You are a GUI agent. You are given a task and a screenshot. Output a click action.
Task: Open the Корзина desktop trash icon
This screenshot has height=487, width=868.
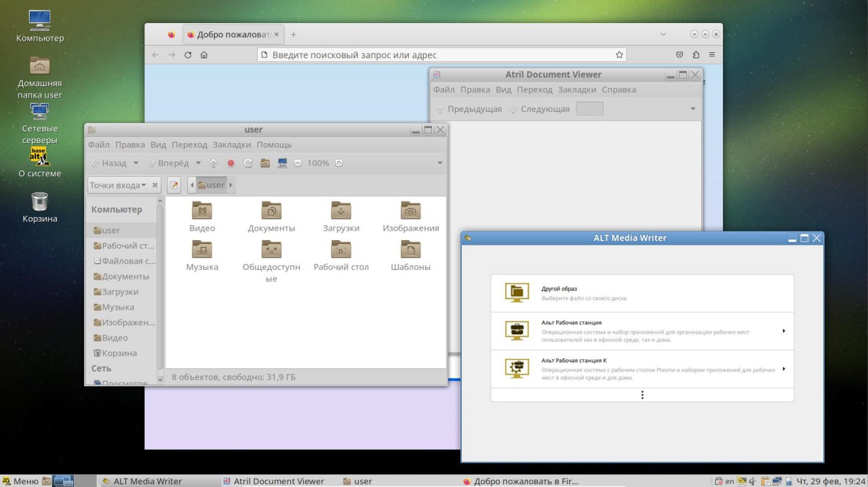point(40,207)
